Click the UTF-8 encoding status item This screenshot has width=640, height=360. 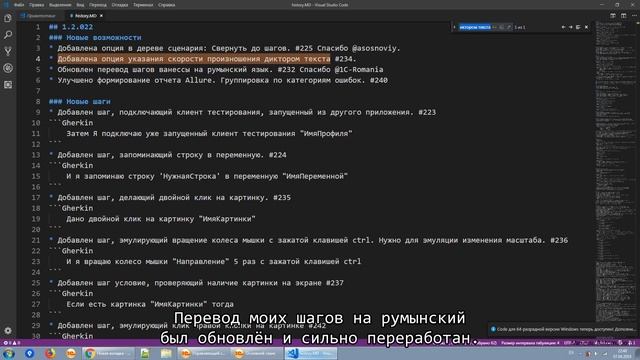pyautogui.click(x=568, y=343)
